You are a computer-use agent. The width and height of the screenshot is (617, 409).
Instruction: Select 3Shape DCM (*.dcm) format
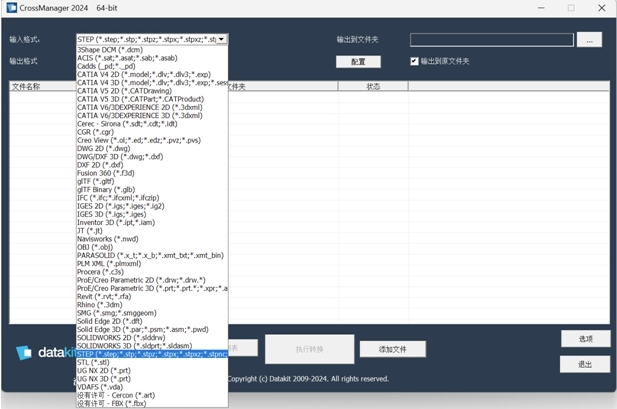tap(152, 50)
